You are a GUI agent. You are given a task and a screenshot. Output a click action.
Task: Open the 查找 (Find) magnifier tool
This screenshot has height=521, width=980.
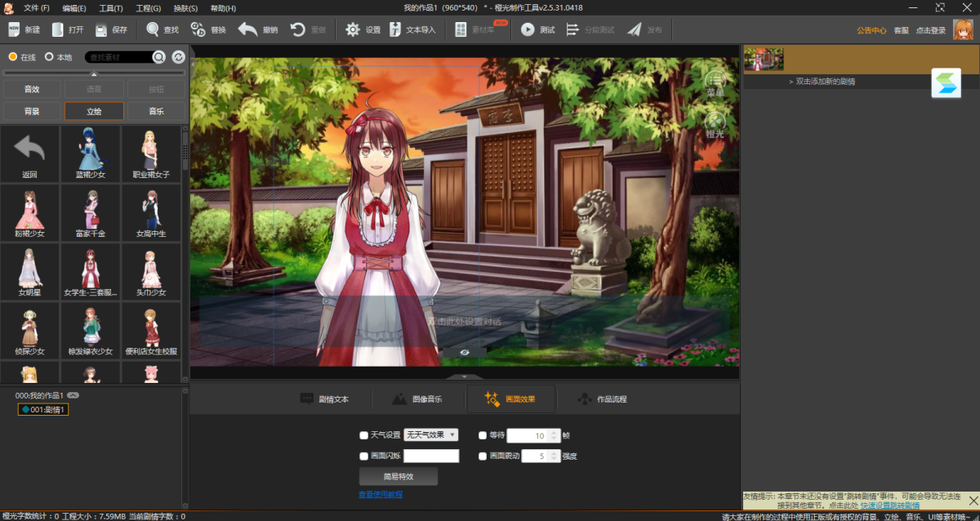click(x=153, y=29)
